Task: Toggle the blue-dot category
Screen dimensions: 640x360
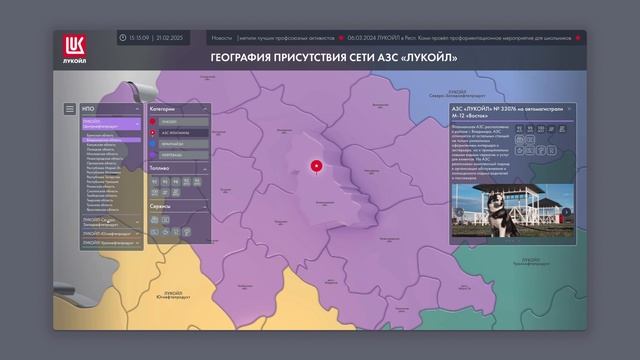Action: pos(180,144)
